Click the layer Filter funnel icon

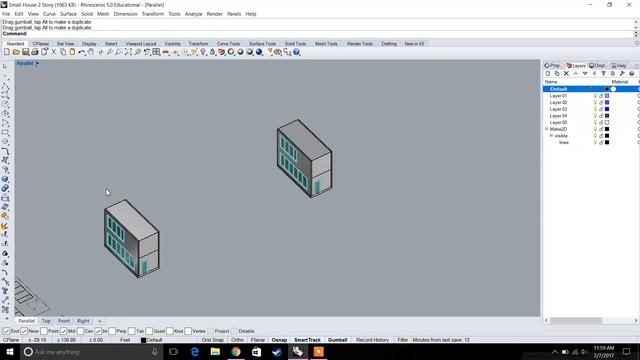(603, 73)
